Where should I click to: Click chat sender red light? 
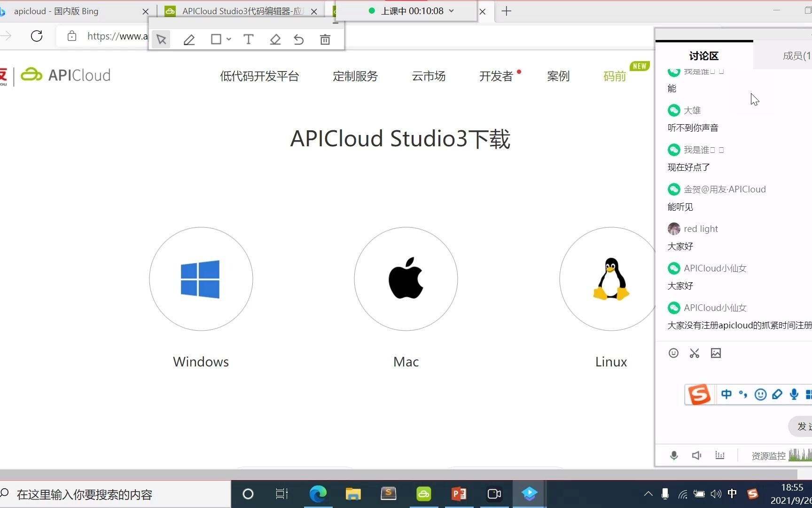(701, 229)
